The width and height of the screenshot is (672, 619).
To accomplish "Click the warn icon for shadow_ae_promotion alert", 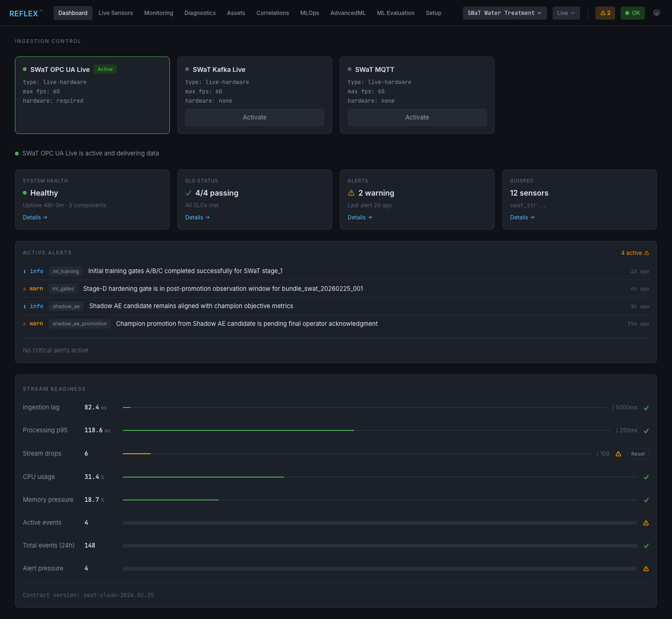I will click(x=25, y=324).
